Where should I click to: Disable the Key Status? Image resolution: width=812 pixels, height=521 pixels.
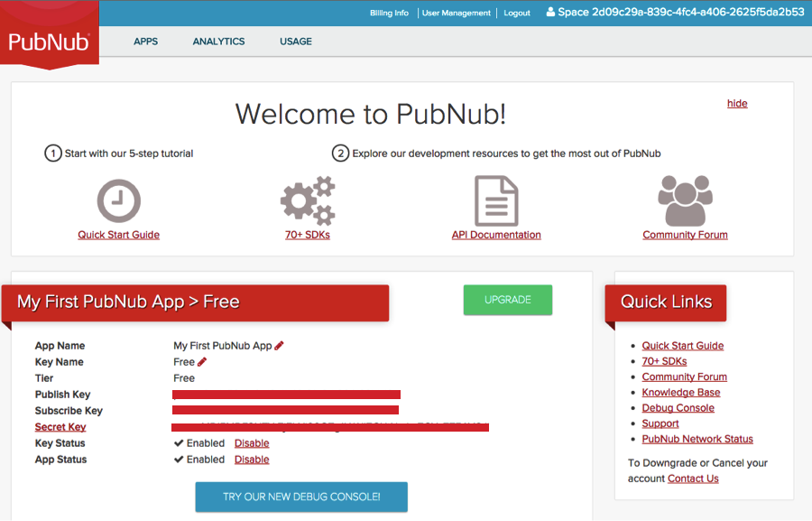coord(252,443)
